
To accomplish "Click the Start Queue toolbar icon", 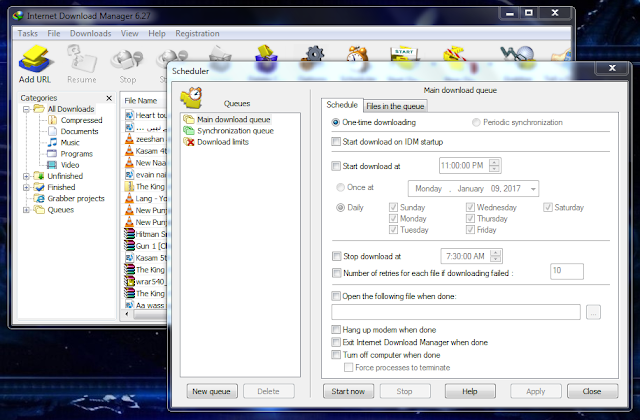I will click(404, 54).
